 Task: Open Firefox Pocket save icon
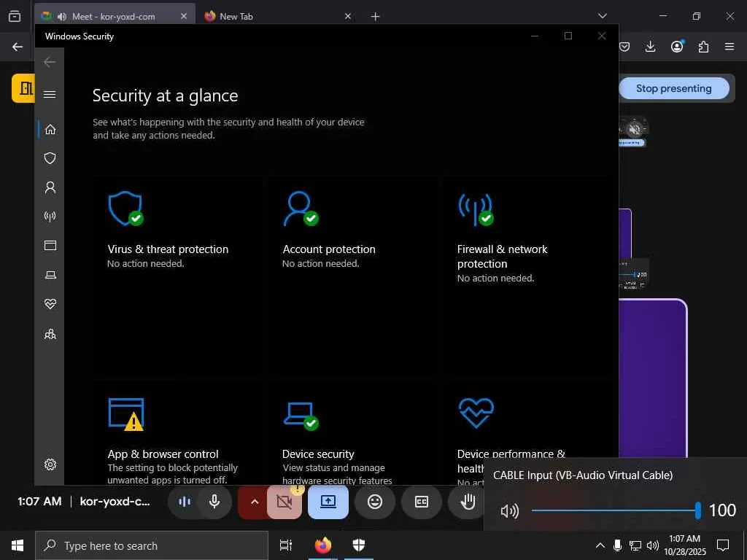tap(624, 47)
